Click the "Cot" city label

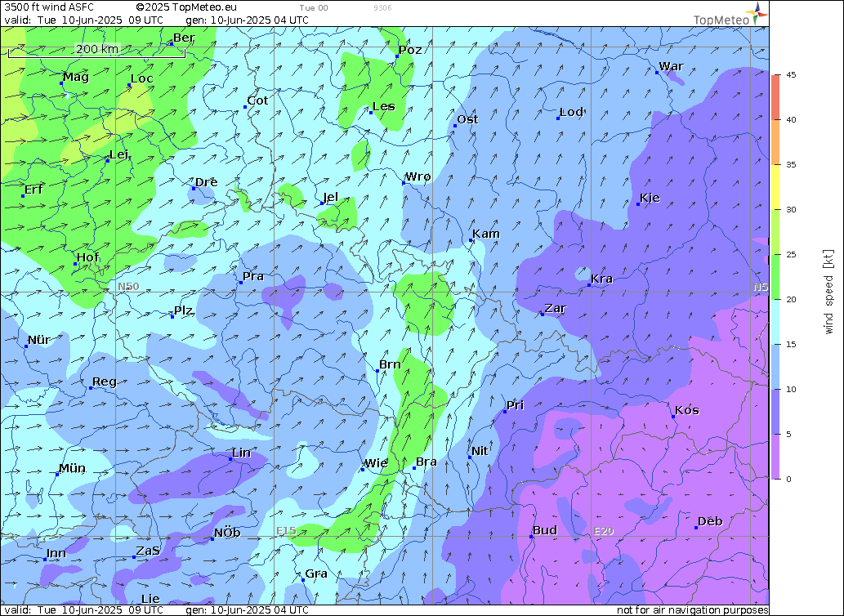coord(257,100)
